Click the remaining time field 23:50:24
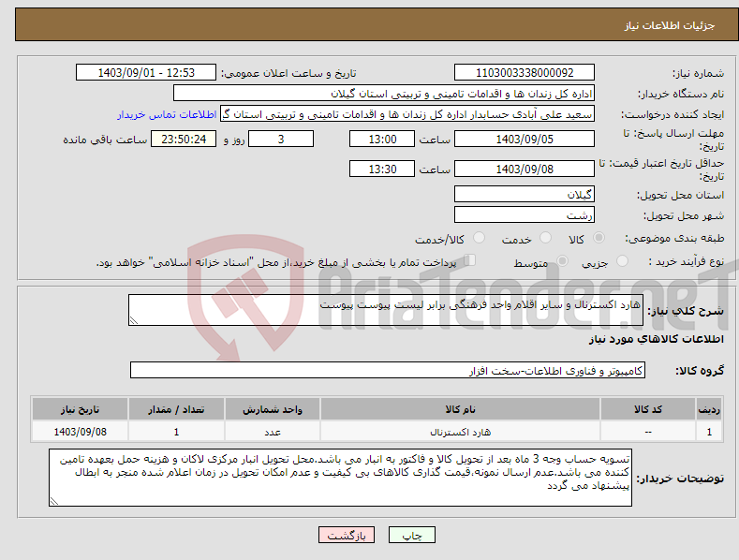739x560 pixels. tap(184, 139)
